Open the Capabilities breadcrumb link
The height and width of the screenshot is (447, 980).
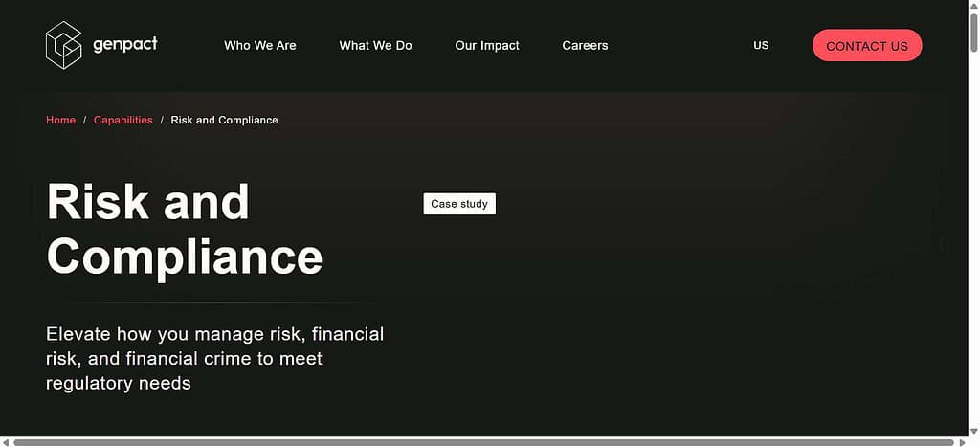pos(123,120)
